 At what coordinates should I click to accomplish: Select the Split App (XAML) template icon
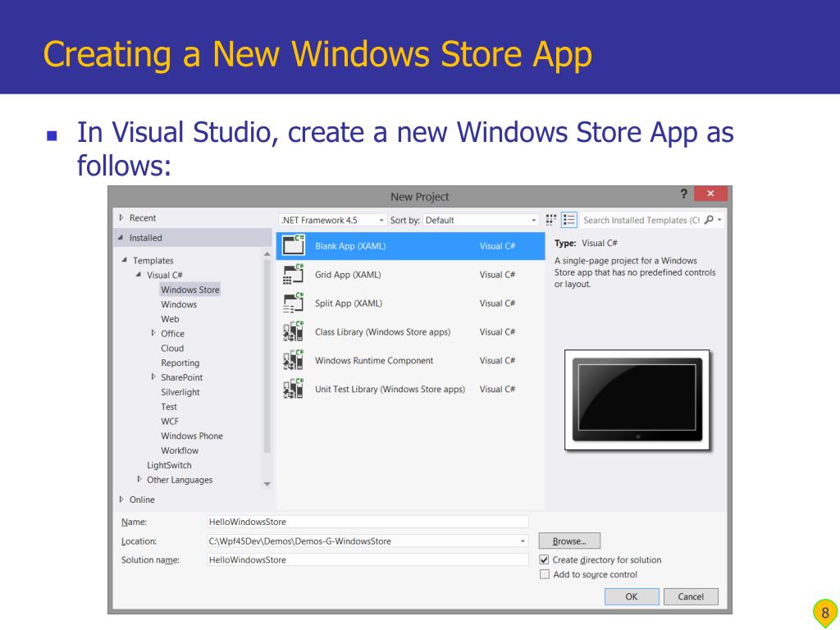pos(294,304)
